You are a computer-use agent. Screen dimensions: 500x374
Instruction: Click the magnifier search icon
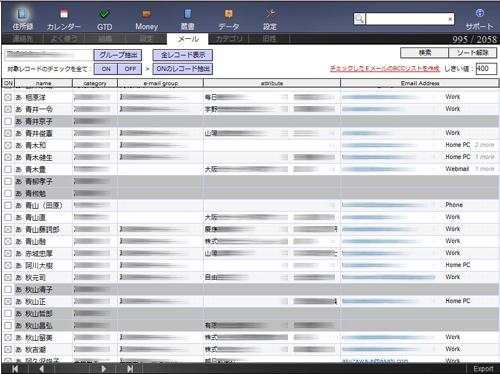click(x=359, y=19)
